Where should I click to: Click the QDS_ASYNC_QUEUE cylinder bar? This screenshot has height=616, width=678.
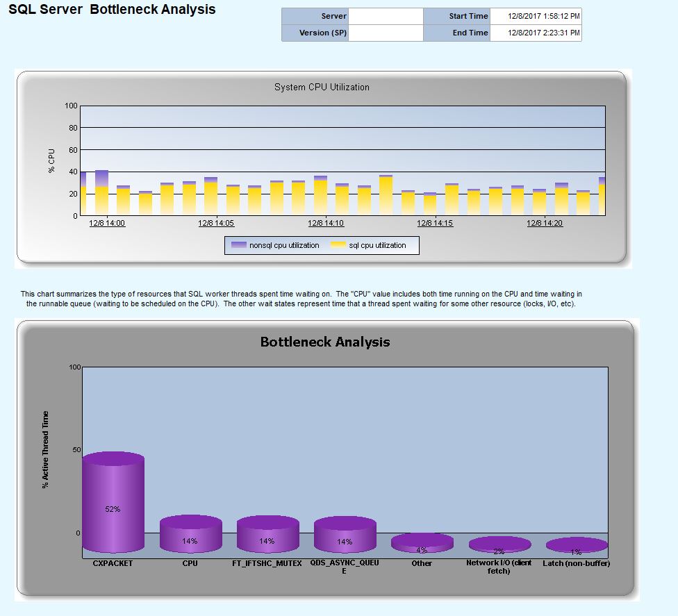(x=345, y=534)
